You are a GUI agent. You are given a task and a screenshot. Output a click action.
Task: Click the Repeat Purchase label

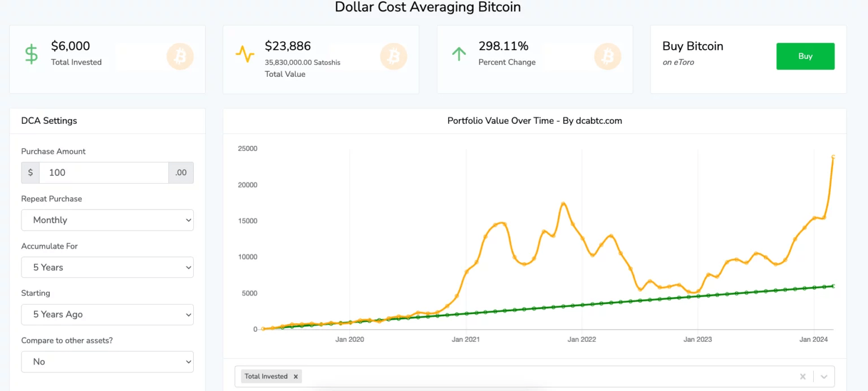tap(51, 199)
